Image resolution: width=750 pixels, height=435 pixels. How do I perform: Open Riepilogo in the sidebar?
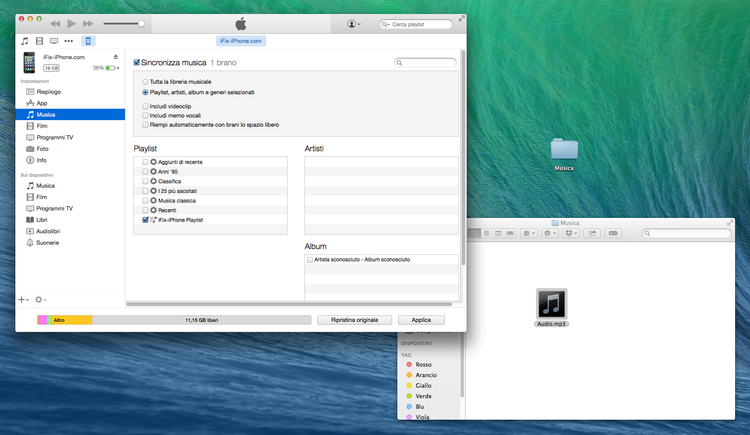(48, 92)
